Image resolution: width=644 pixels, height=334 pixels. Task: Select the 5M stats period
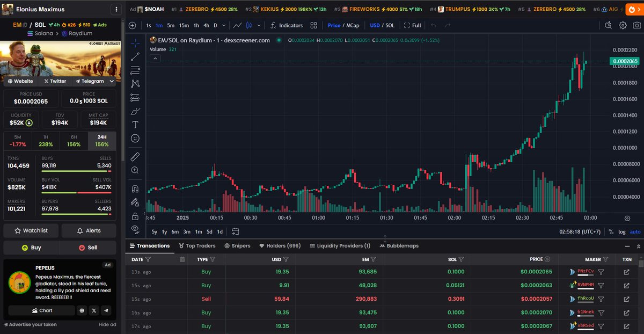[18, 141]
